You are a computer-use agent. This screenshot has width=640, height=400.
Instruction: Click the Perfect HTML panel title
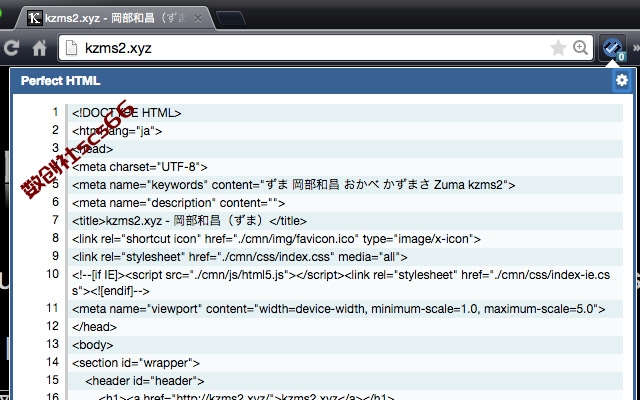coord(60,81)
